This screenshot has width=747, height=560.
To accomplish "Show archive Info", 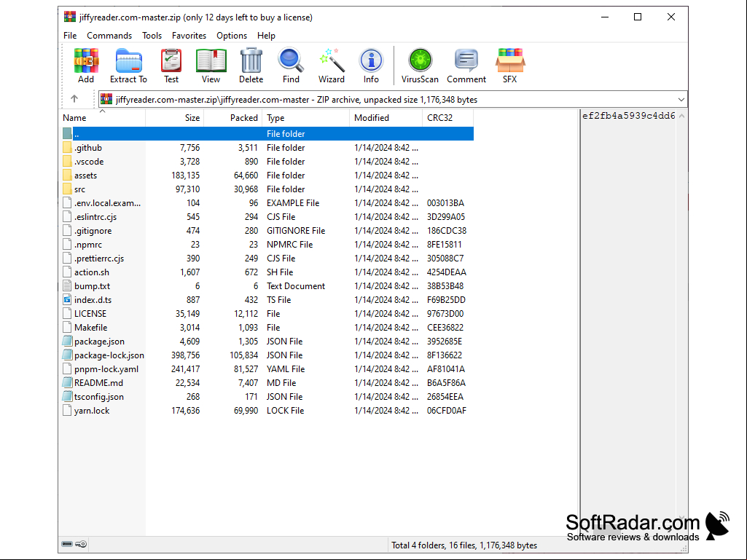I will [x=371, y=66].
